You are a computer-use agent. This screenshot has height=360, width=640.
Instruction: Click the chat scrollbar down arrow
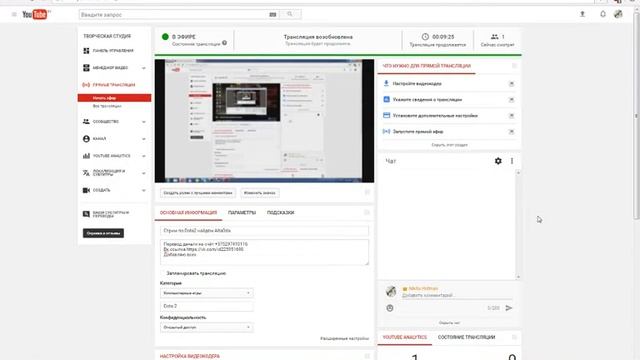pyautogui.click(x=518, y=277)
